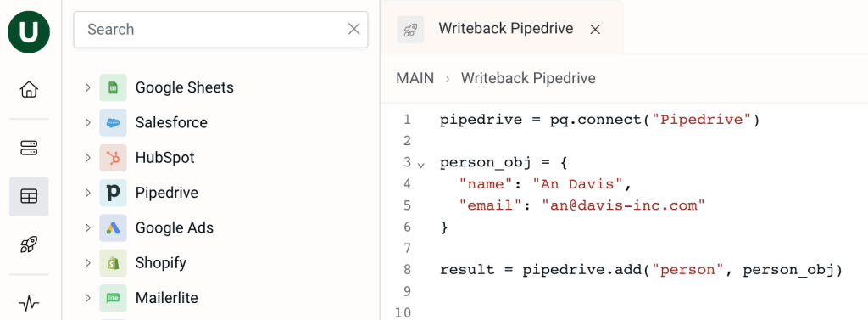Screen dimensions: 868x320
Task: Click the Pipedrive P logo icon
Action: 113,193
